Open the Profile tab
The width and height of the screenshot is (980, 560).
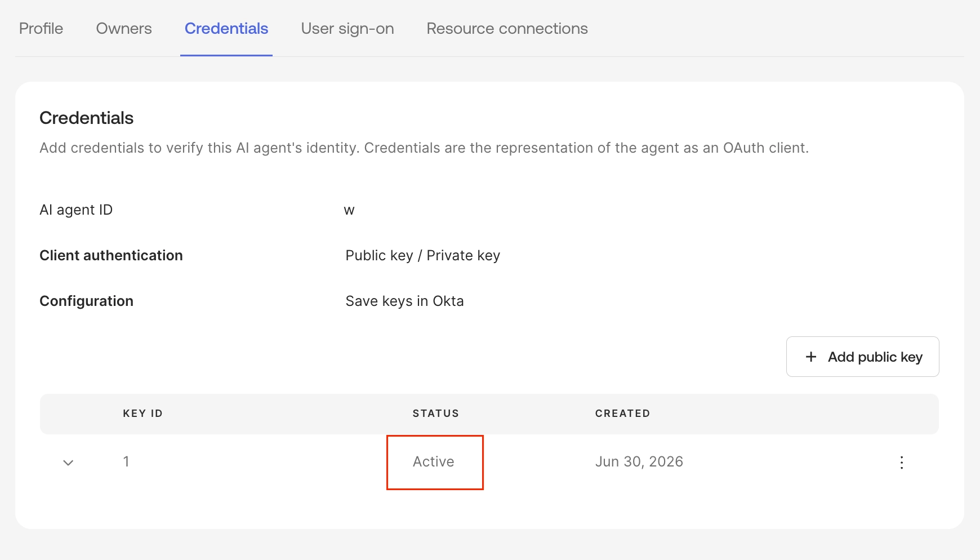pos(41,29)
